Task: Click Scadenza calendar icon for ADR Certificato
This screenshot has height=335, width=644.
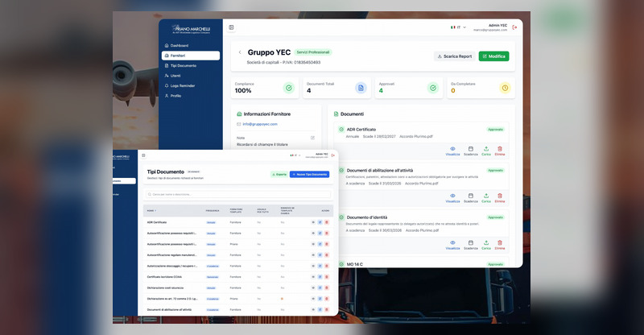Action: (471, 151)
